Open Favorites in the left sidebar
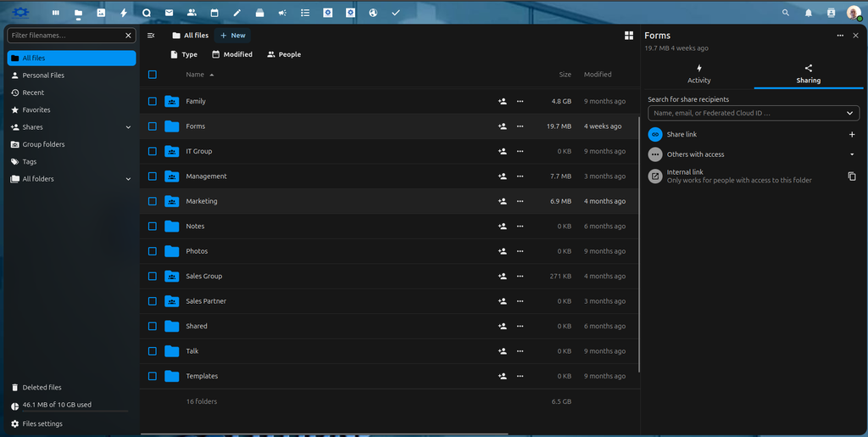868x437 pixels. [x=36, y=109]
